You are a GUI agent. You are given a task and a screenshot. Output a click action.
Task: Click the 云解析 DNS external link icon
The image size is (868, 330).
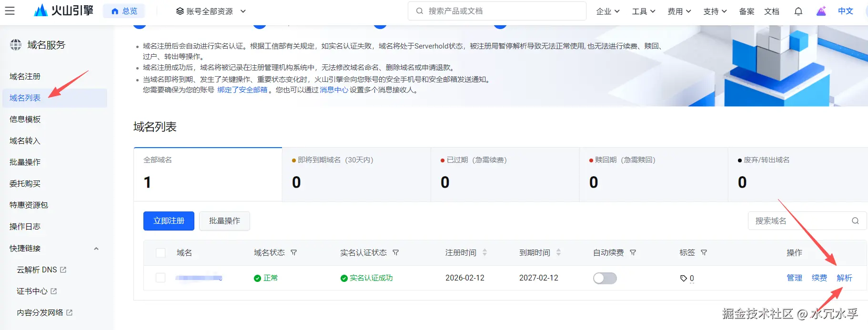(63, 270)
